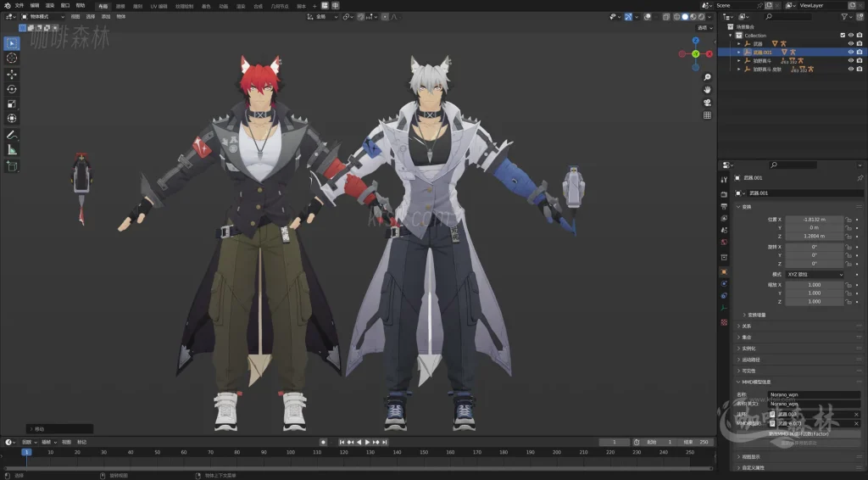
Task: Hide 狛野真斗 object with its eye icon
Action: tap(851, 60)
